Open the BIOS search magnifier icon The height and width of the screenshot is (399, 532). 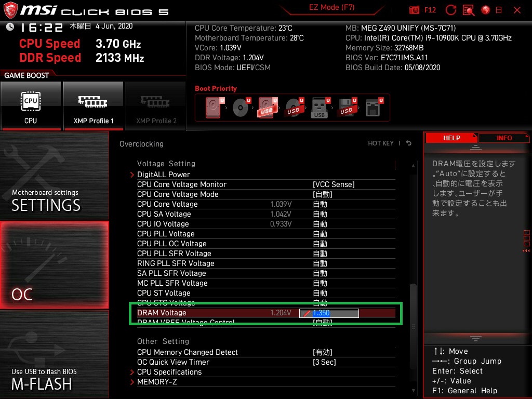469,10
